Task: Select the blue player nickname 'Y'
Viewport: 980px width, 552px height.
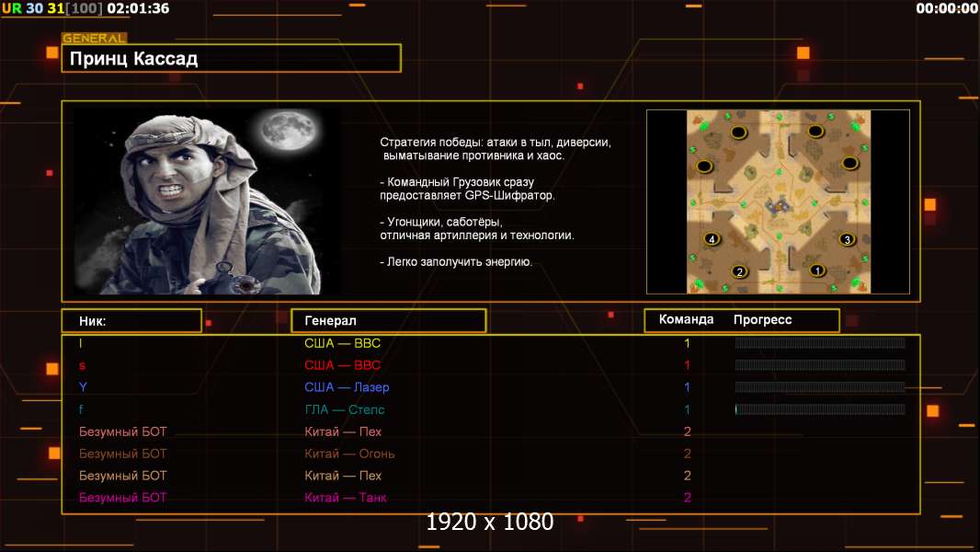Action: pos(83,387)
